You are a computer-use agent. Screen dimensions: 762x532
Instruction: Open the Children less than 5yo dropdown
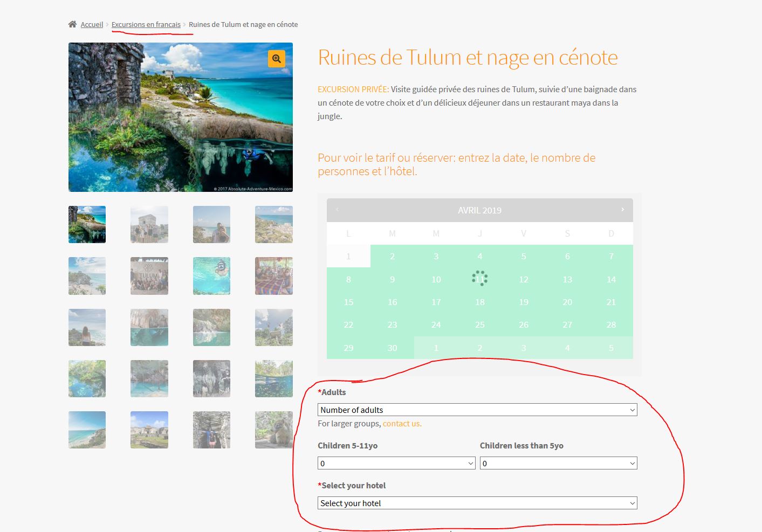point(559,463)
